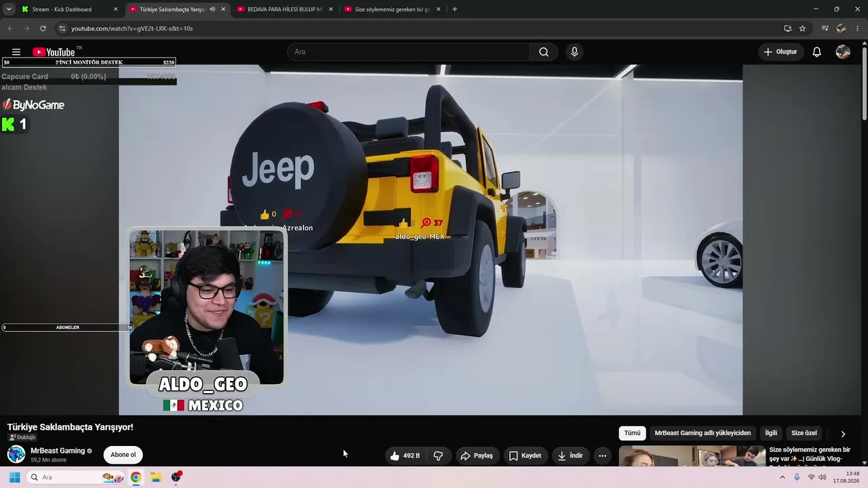
Task: Bookmark this page with the star icon
Action: coord(802,28)
